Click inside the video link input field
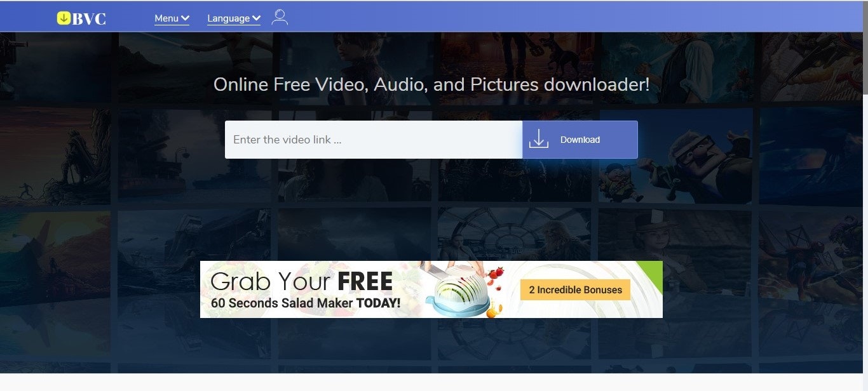 coord(373,140)
